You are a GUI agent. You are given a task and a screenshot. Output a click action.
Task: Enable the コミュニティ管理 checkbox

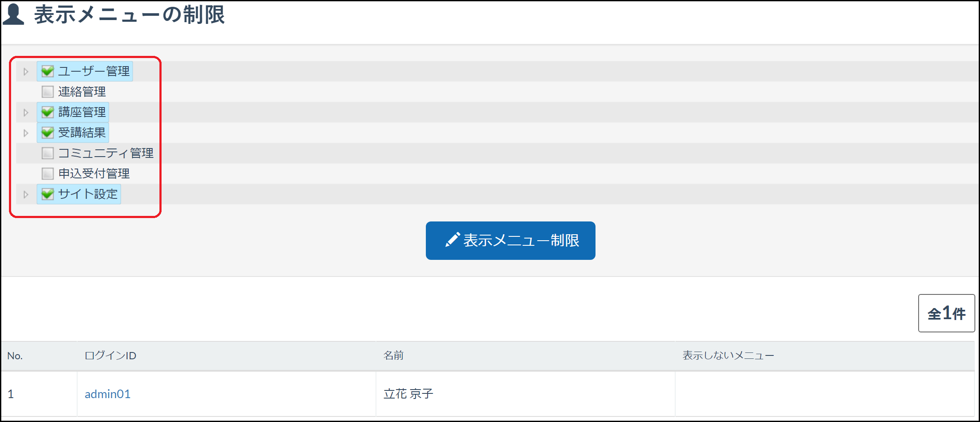47,153
